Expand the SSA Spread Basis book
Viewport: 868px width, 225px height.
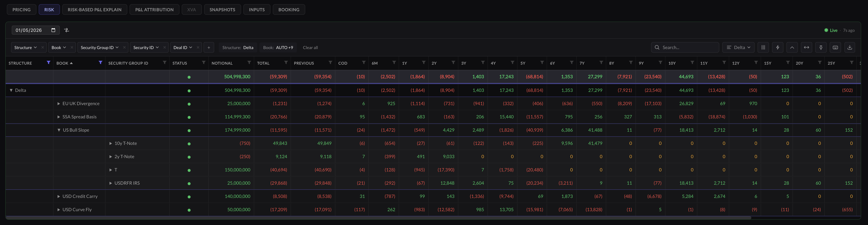click(x=59, y=117)
